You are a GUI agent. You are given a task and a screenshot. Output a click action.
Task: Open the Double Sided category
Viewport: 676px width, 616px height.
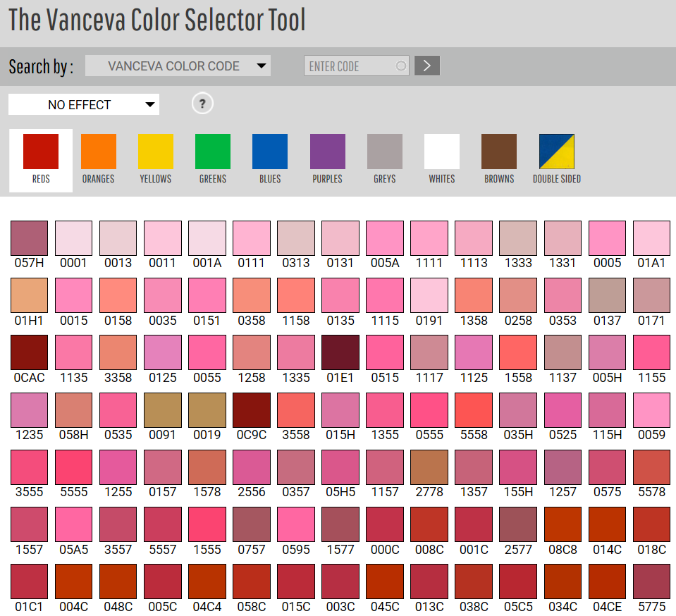pyautogui.click(x=557, y=159)
